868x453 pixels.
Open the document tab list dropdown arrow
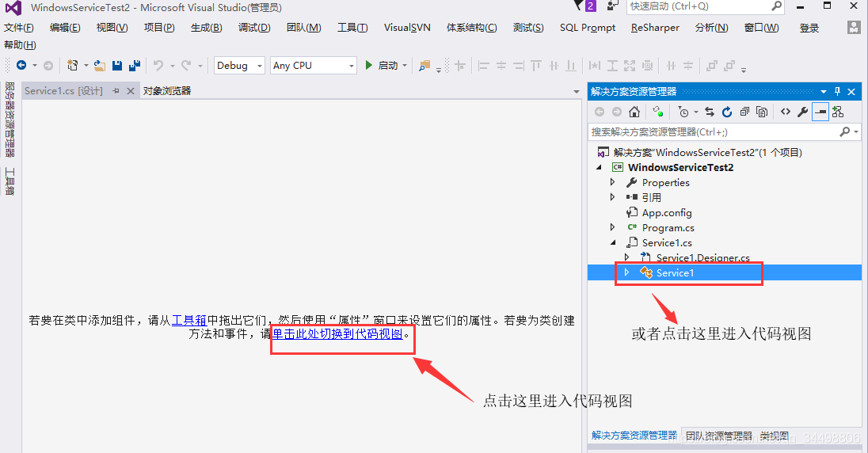point(577,91)
